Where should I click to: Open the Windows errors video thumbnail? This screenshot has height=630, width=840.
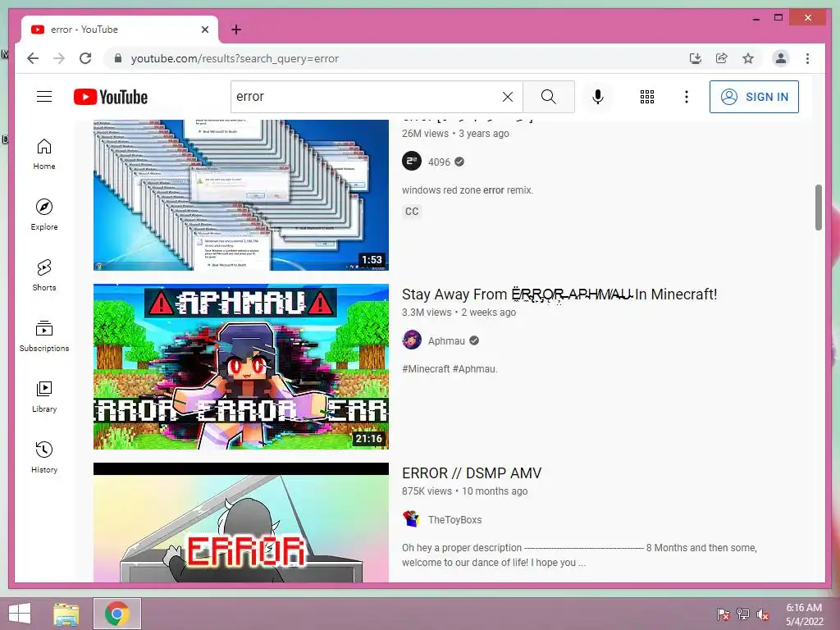click(x=241, y=195)
